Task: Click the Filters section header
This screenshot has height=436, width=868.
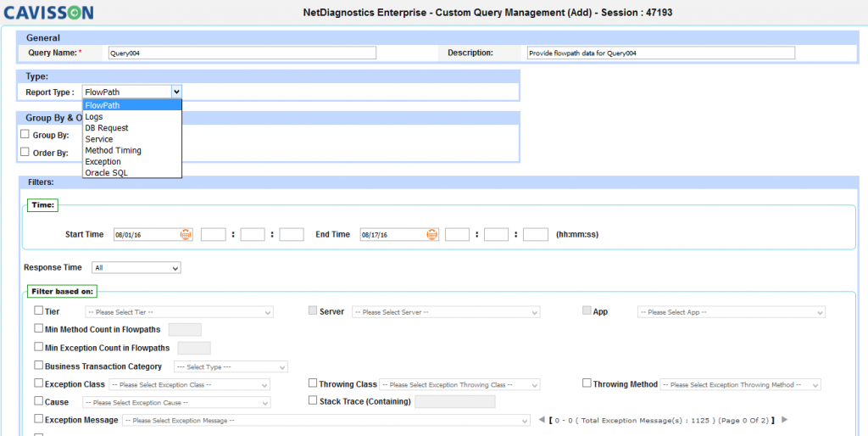Action: pyautogui.click(x=437, y=182)
